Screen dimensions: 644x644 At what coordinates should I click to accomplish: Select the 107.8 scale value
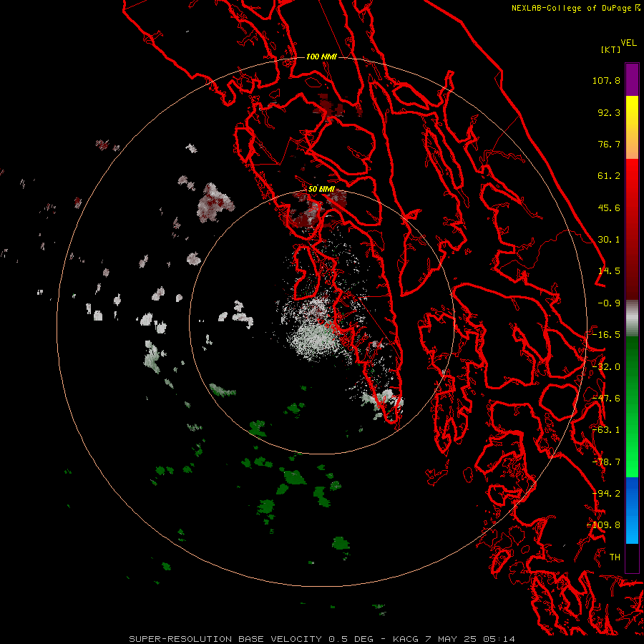pyautogui.click(x=606, y=80)
